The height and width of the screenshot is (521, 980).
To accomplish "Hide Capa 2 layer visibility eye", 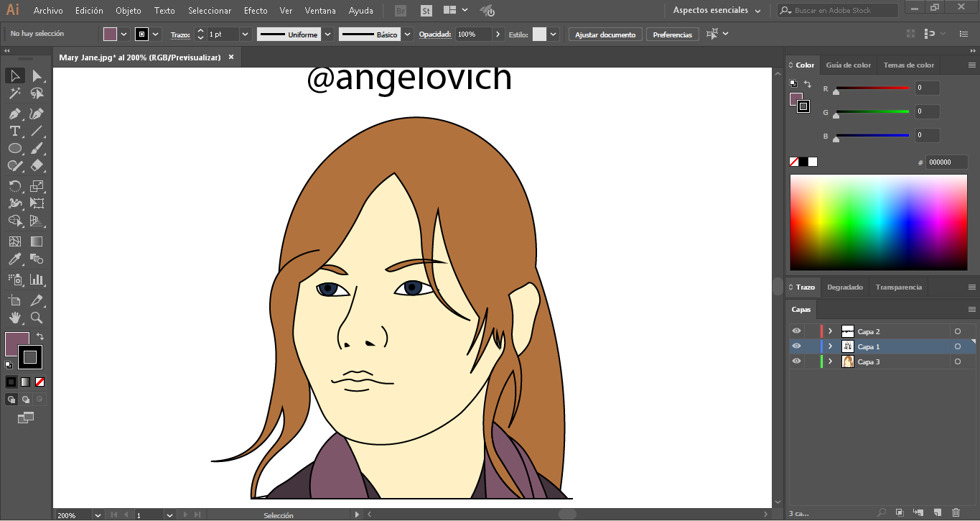I will pos(796,331).
